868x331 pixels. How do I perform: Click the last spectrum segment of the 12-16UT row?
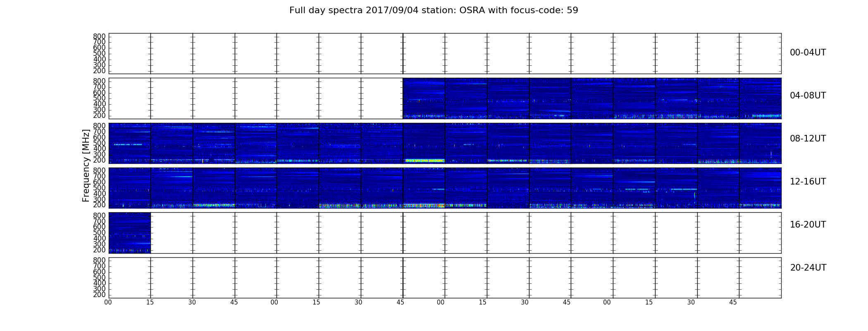pyautogui.click(x=760, y=188)
